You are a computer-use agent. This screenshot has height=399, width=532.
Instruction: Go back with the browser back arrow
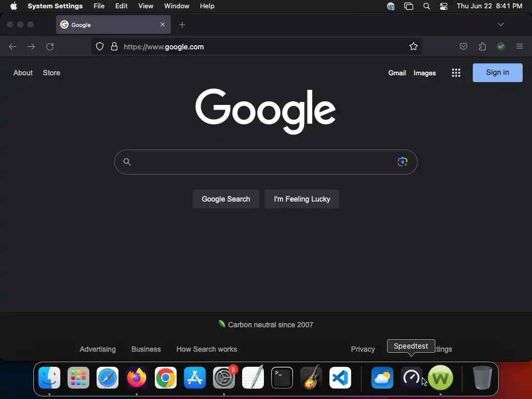coord(12,46)
